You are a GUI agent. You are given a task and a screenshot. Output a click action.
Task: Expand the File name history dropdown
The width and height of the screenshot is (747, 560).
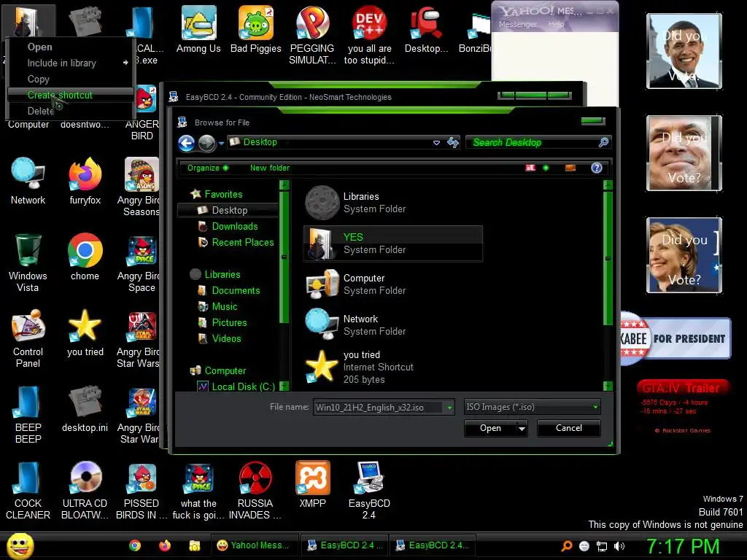[449, 408]
